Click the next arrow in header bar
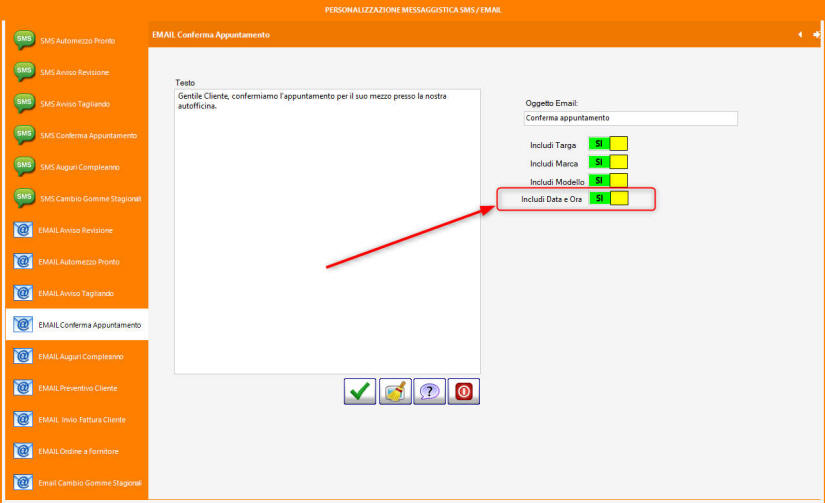The height and width of the screenshot is (503, 825). coord(816,35)
